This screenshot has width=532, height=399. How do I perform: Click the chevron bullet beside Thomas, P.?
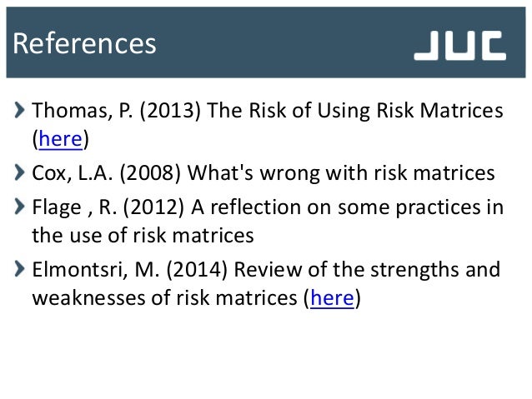click(19, 110)
